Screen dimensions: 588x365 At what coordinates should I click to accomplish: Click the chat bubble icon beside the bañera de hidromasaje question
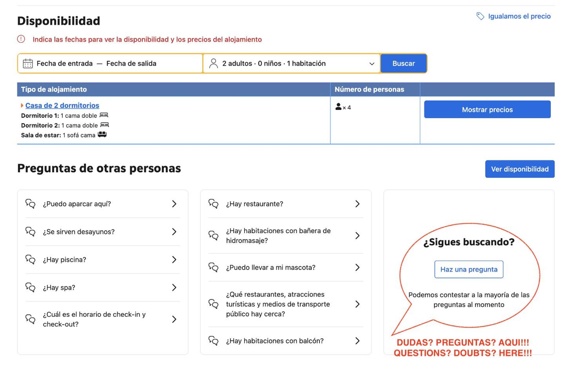coord(213,235)
